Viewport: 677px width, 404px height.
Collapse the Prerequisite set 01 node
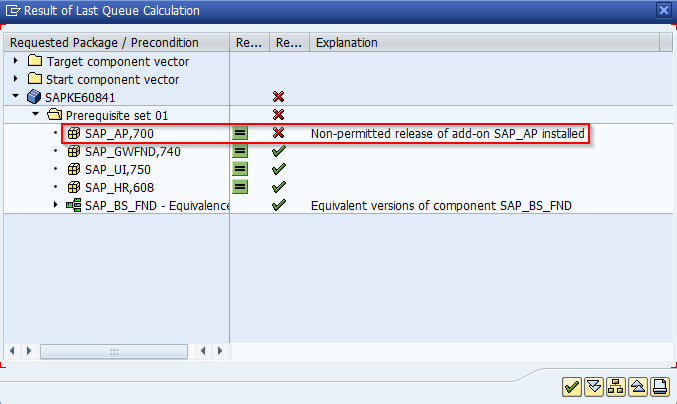pos(36,114)
